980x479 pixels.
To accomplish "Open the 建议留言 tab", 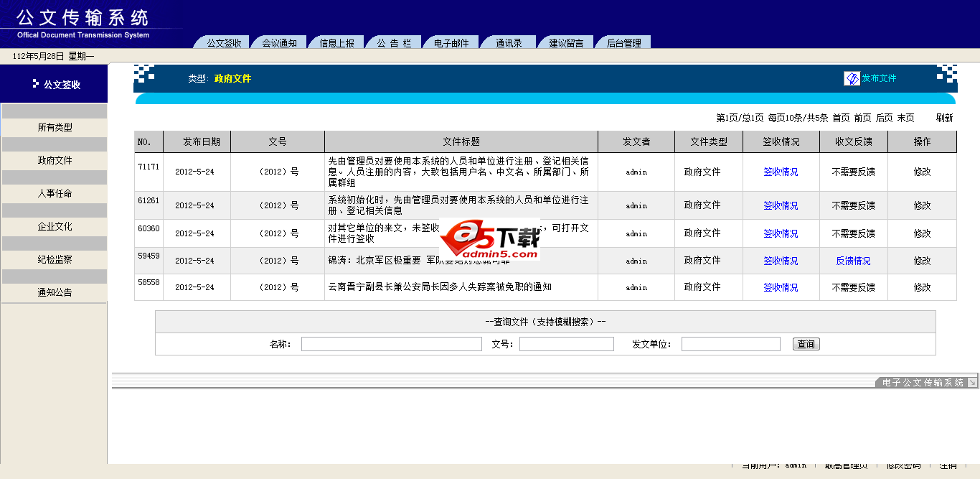I will pos(566,43).
